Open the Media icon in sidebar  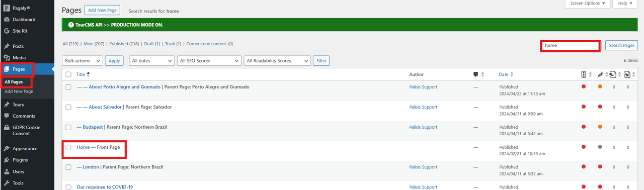point(7,58)
